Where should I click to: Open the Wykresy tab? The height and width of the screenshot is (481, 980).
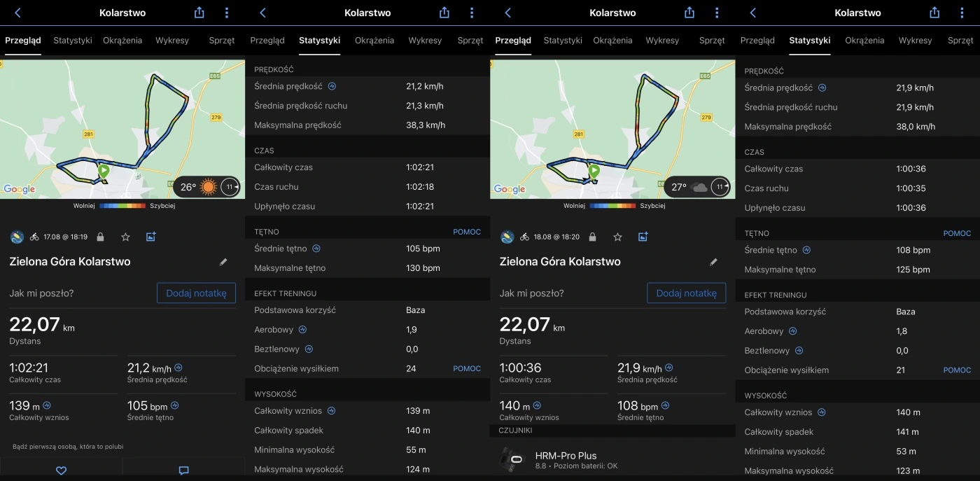coord(171,40)
